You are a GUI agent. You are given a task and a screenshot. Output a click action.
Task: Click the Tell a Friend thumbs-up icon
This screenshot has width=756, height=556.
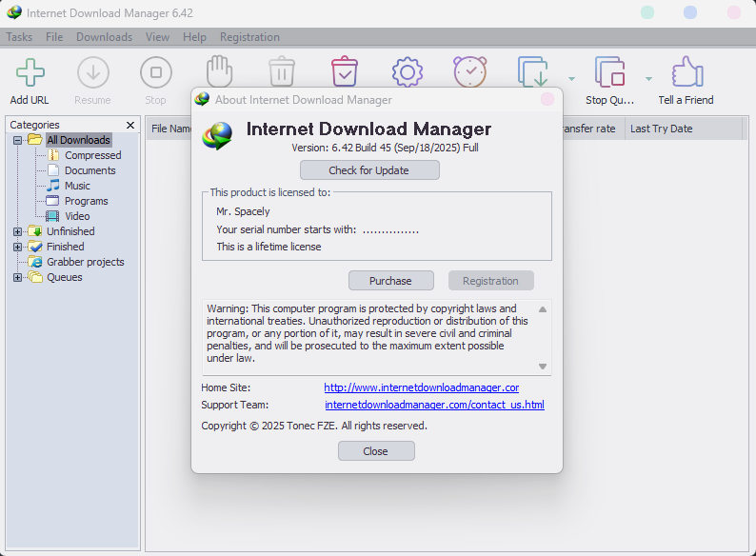tap(687, 71)
